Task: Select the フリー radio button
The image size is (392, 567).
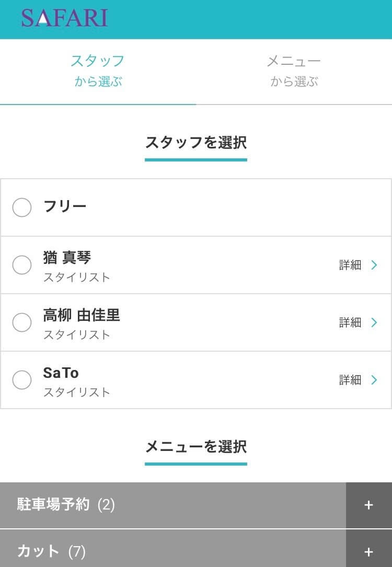Action: [x=22, y=207]
